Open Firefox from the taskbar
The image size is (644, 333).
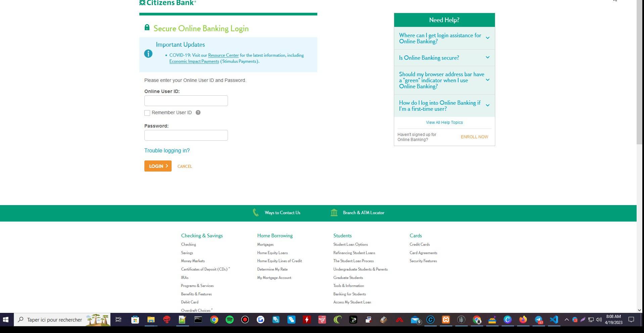point(523,320)
